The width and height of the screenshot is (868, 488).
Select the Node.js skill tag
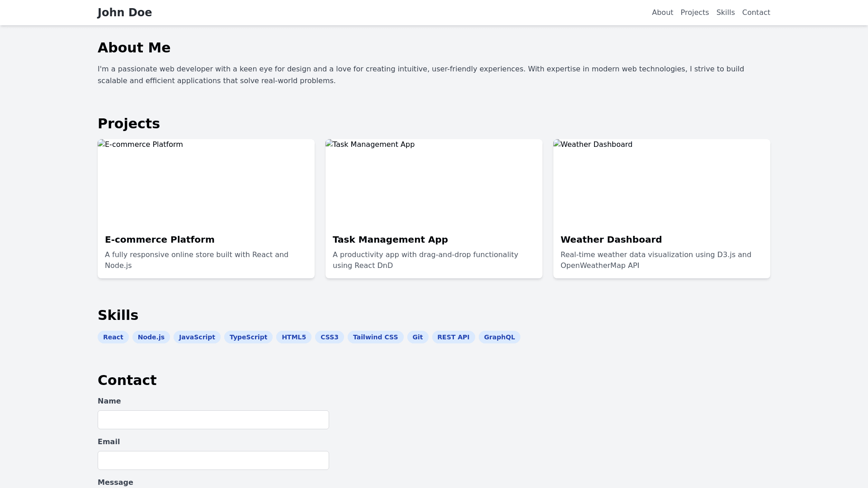(x=151, y=337)
